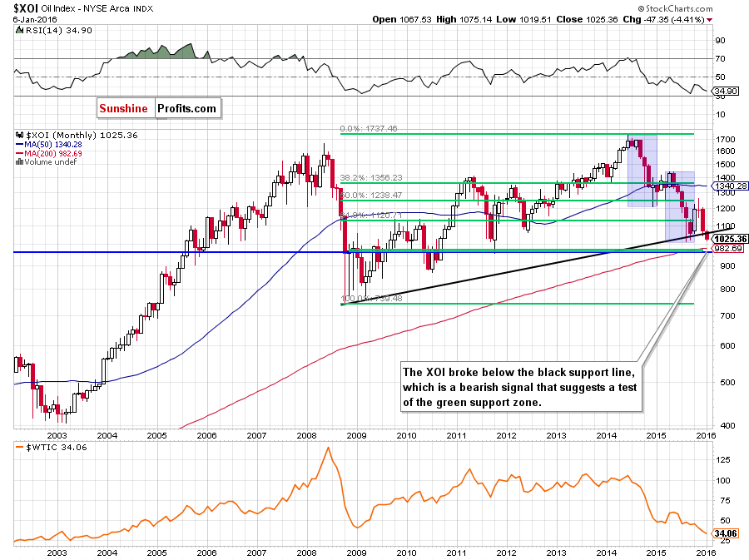Image resolution: width=749 pixels, height=560 pixels.
Task: Open the StockCharts.com copyright link
Action: [675, 8]
